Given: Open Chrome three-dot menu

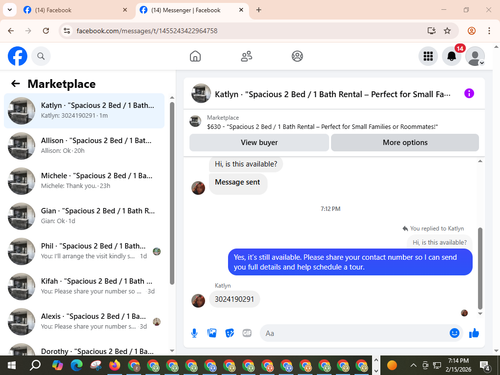Looking at the screenshot, I should (489, 31).
